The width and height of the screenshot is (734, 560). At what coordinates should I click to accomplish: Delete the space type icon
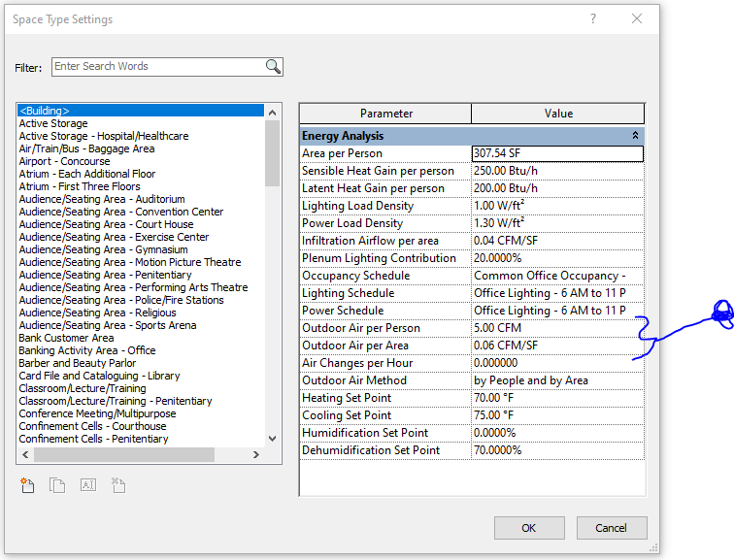click(x=118, y=485)
